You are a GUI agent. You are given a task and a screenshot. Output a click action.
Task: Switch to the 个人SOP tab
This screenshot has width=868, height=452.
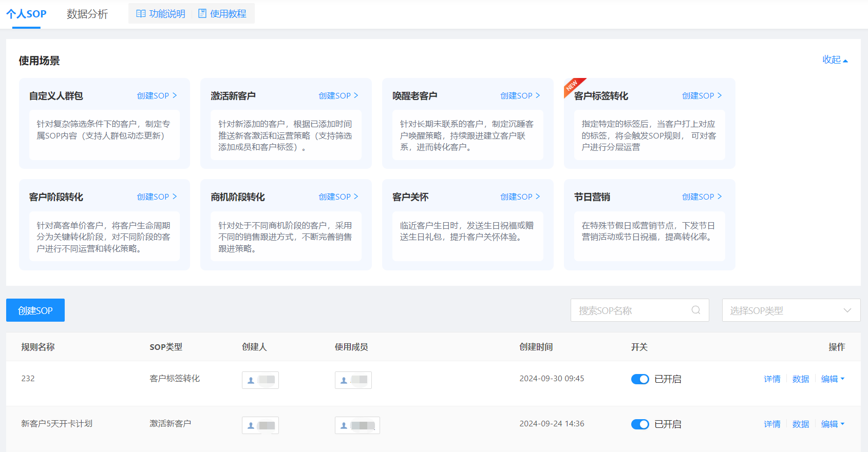pos(26,14)
